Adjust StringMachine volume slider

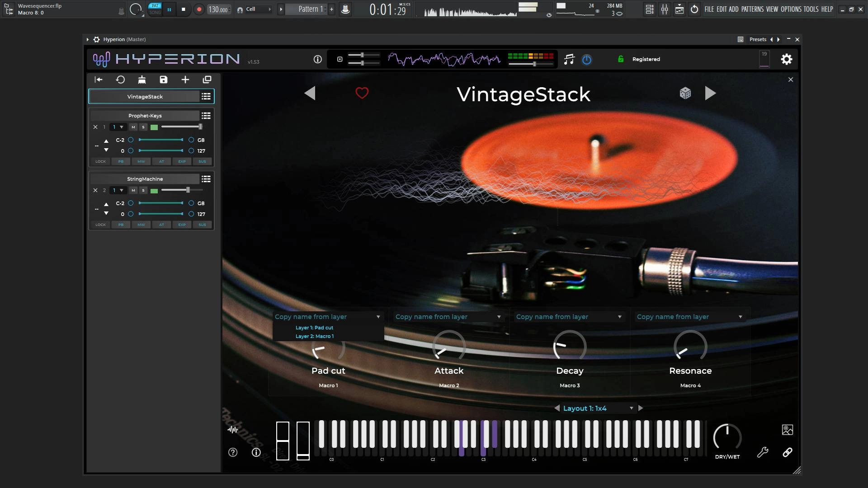click(x=182, y=190)
